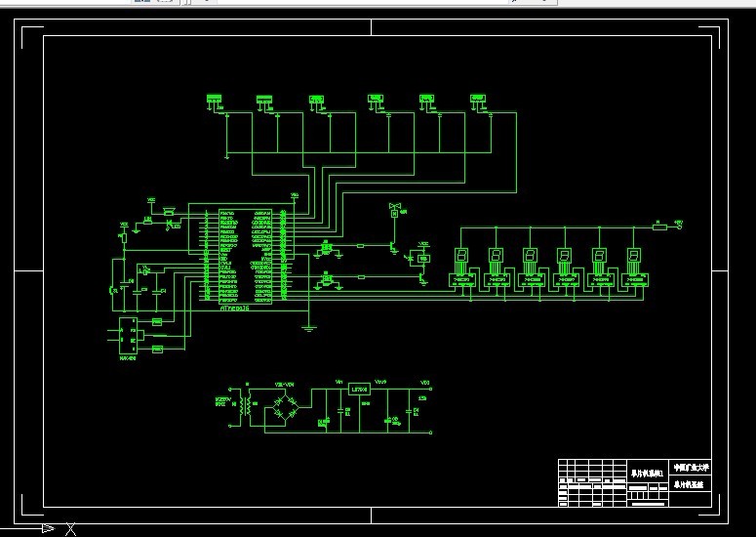Select the rightmost seven-segment display
The width and height of the screenshot is (756, 537).
pos(633,255)
